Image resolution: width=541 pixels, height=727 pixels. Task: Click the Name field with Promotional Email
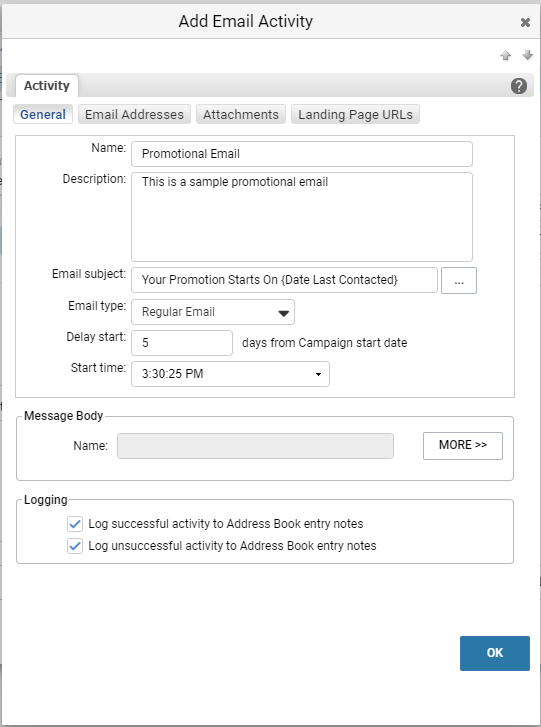(x=302, y=154)
